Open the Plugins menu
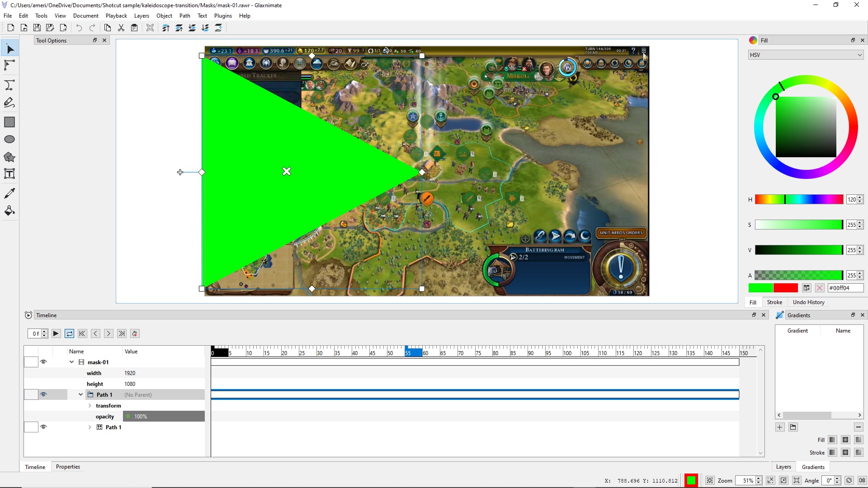The height and width of the screenshot is (488, 868). coord(223,16)
